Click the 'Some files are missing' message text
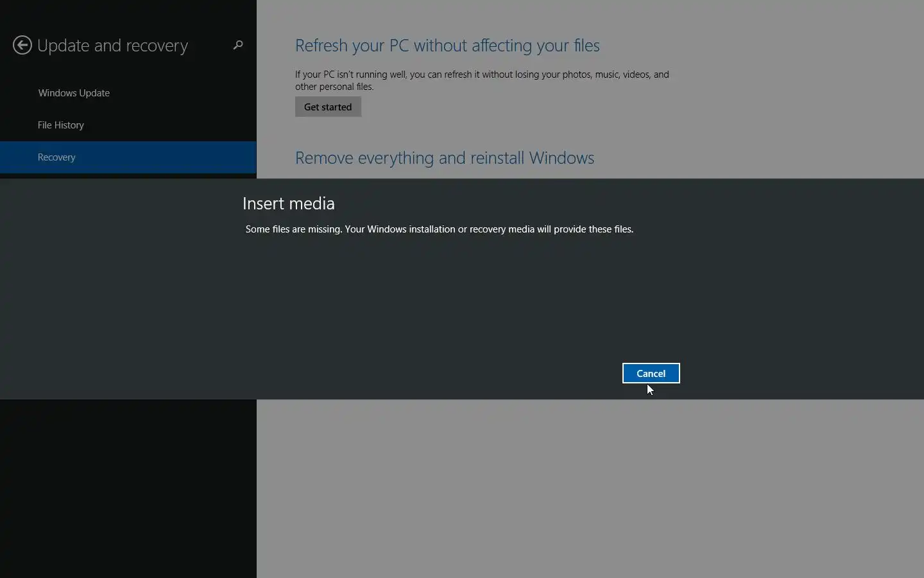 pyautogui.click(x=439, y=229)
